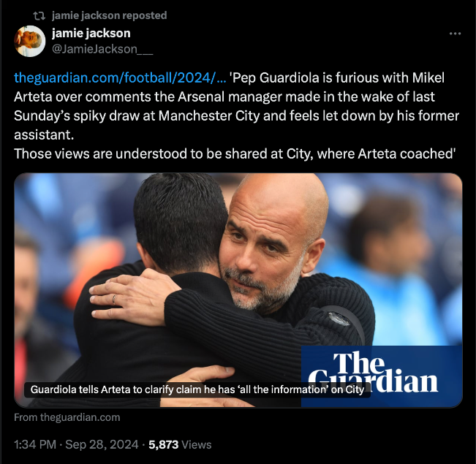Open the card headline about Guardiola and Arteta
The image size is (476, 464).
197,389
